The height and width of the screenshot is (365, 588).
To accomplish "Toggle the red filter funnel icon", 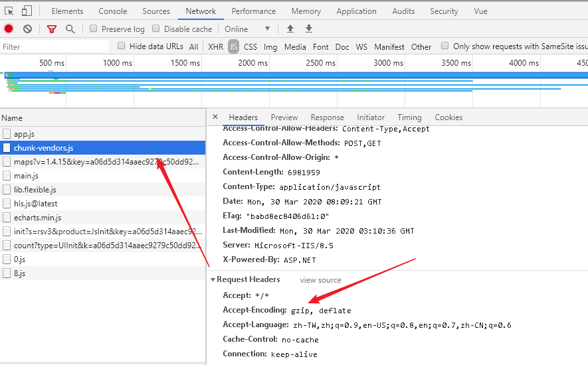I will click(52, 29).
